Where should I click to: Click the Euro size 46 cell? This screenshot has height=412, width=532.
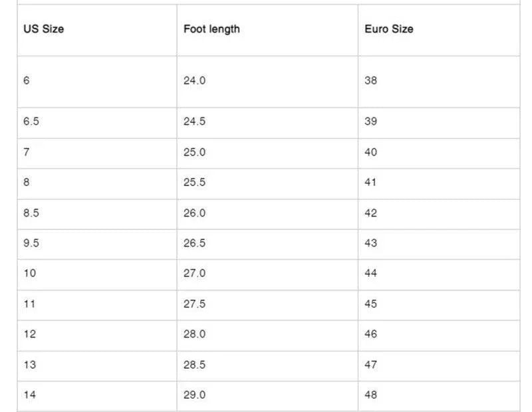click(371, 334)
